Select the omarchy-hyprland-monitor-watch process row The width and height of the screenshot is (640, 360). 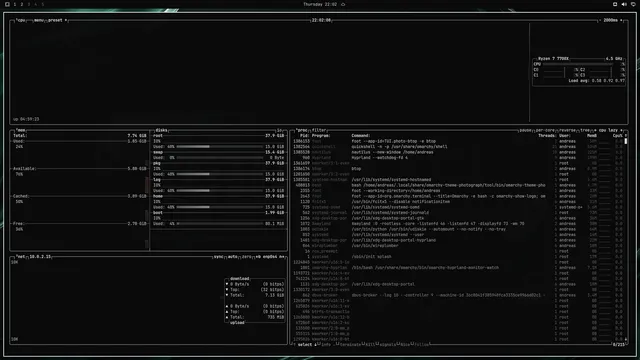click(457, 268)
